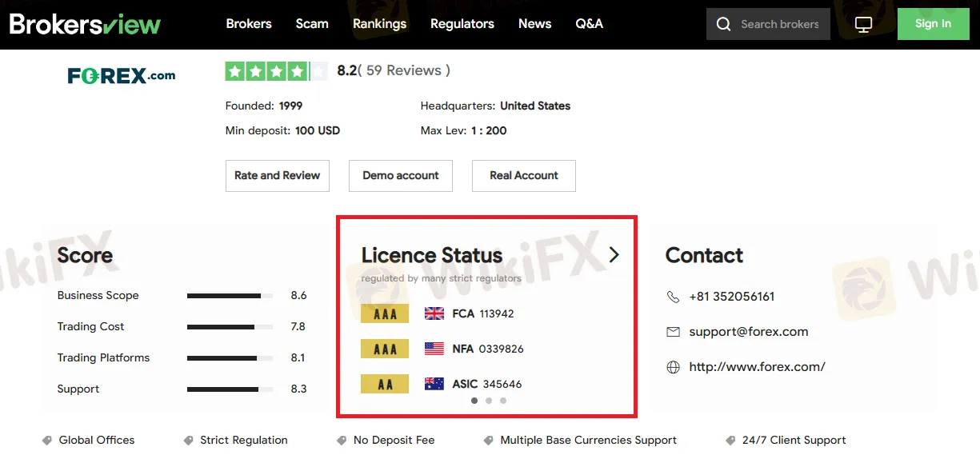Click the 24/7 Client Support tag icon
The width and height of the screenshot is (980, 463).
pos(730,440)
